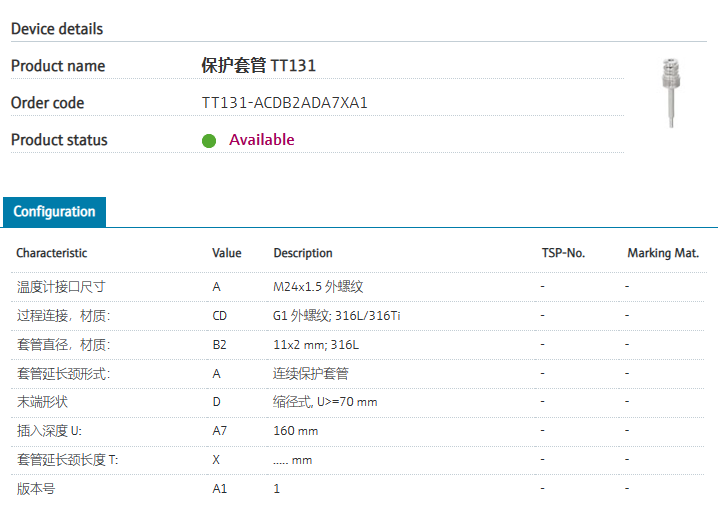
Task: Select the 温度计接口尺寸 characteristic row
Action: 61,287
